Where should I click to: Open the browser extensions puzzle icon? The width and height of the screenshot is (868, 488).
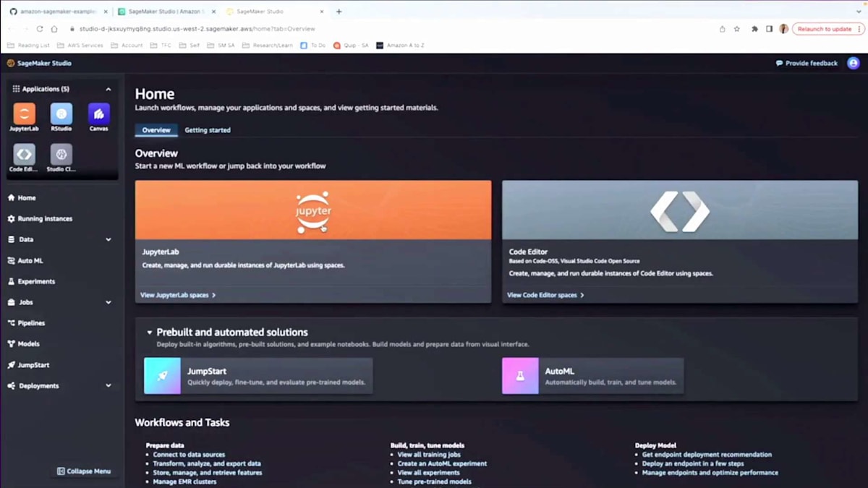click(x=754, y=29)
